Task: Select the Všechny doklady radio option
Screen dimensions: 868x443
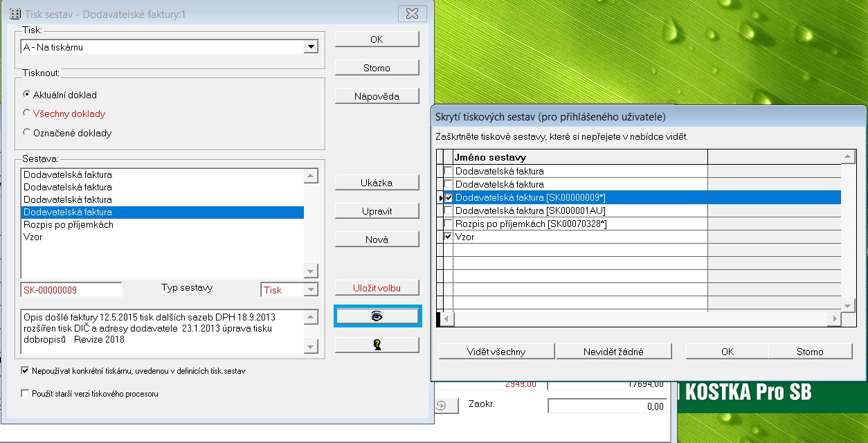Action: (27, 114)
